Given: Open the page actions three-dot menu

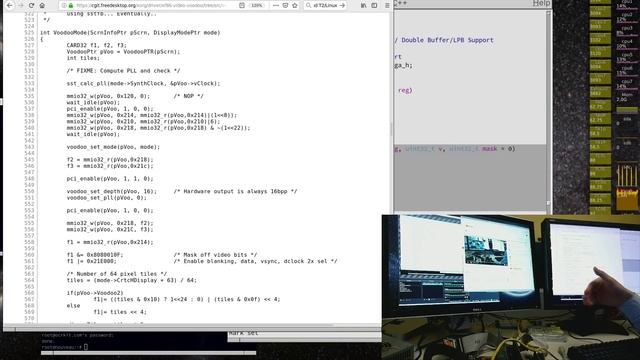Looking at the screenshot, I should pyautogui.click(x=276, y=5).
